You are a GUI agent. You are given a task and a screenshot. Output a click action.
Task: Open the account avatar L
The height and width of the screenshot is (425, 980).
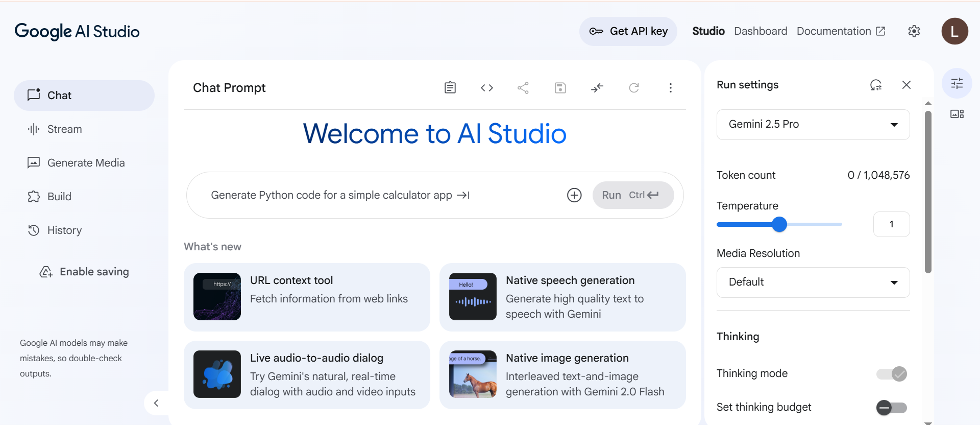pyautogui.click(x=955, y=31)
